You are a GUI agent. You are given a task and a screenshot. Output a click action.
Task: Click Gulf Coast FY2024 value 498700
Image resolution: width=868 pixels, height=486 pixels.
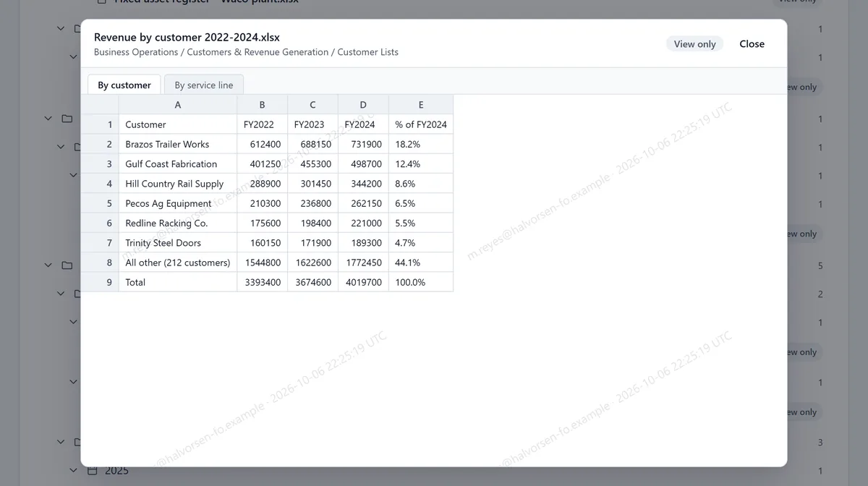(364, 164)
